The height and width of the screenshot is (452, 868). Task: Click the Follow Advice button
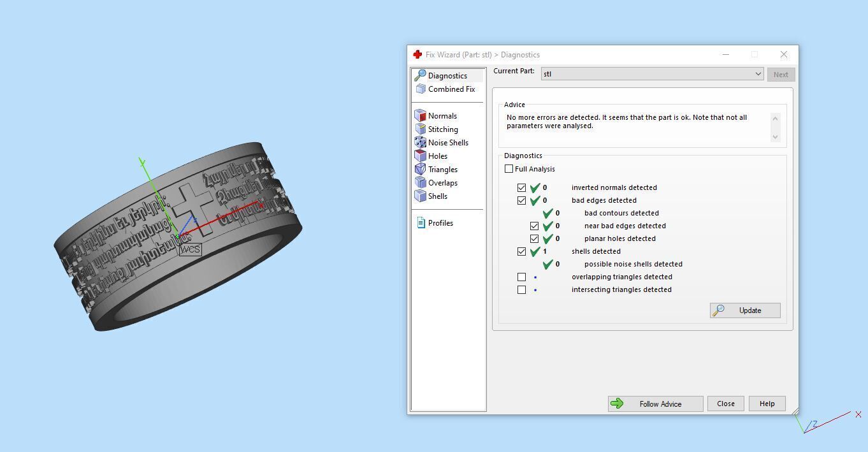click(655, 404)
